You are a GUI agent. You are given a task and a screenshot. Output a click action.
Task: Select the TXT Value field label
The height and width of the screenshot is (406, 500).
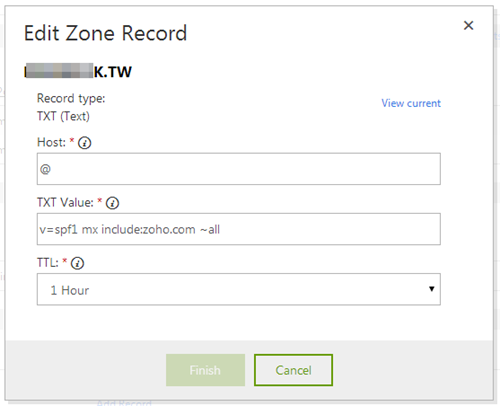coord(65,203)
